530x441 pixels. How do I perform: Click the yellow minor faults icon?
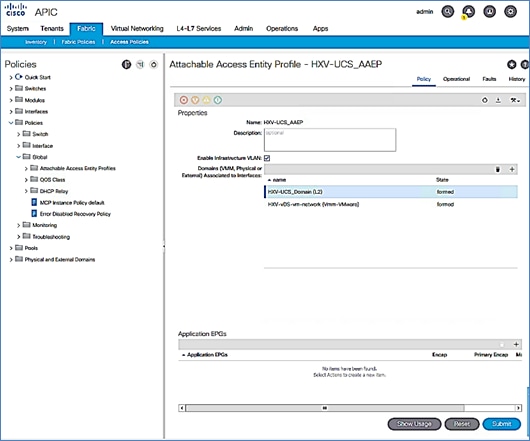(x=207, y=100)
